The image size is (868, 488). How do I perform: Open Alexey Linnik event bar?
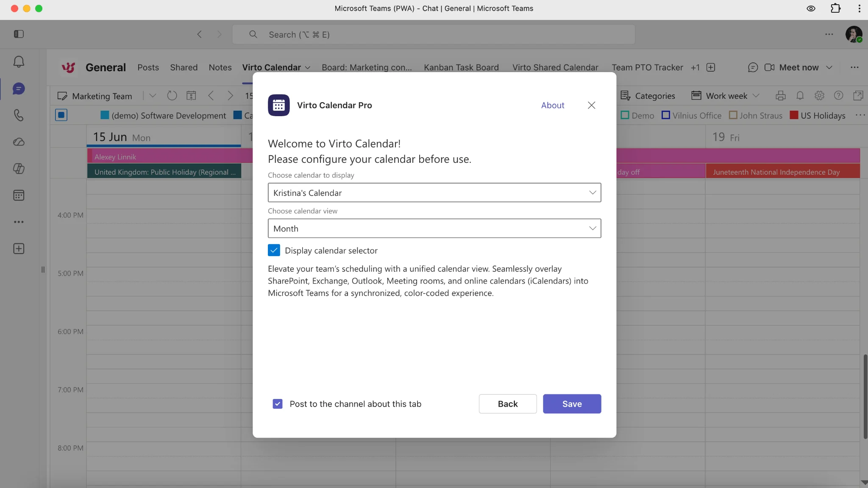point(170,156)
